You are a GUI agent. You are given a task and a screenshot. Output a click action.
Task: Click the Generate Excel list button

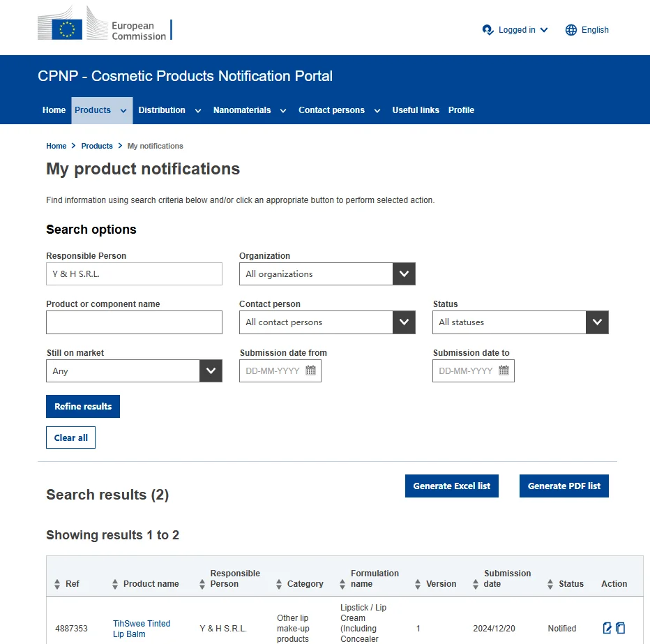(451, 486)
